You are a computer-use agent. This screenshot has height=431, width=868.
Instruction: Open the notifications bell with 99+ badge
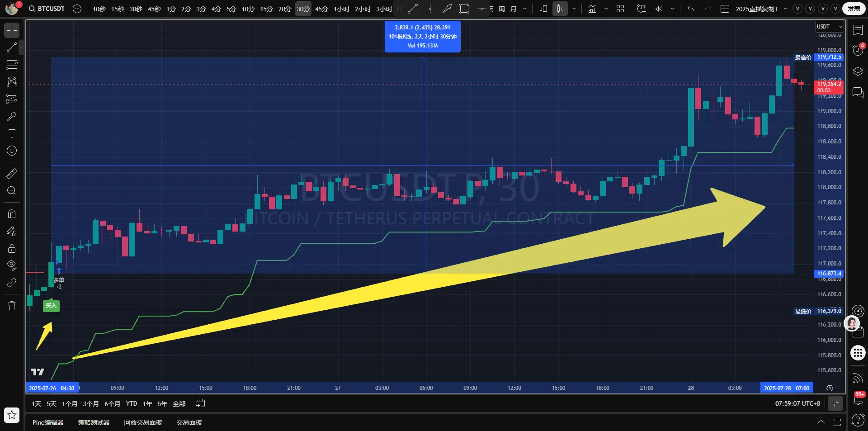858,399
